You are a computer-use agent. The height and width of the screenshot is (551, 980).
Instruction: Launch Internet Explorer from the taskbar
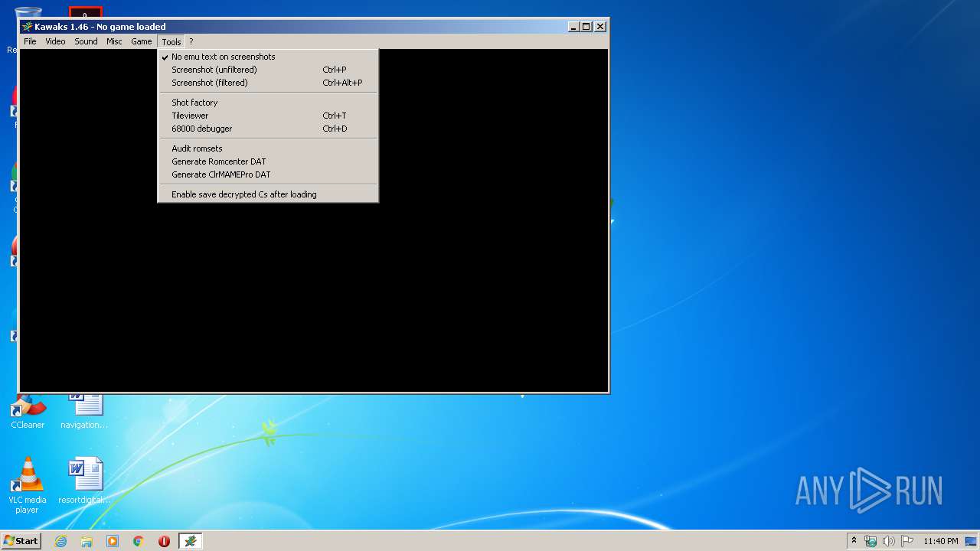[x=60, y=541]
